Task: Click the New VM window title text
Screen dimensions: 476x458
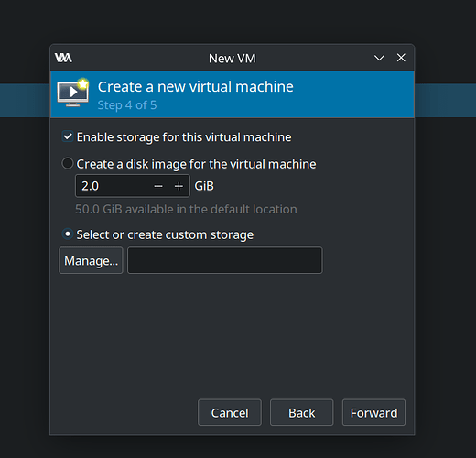Action: click(x=232, y=59)
